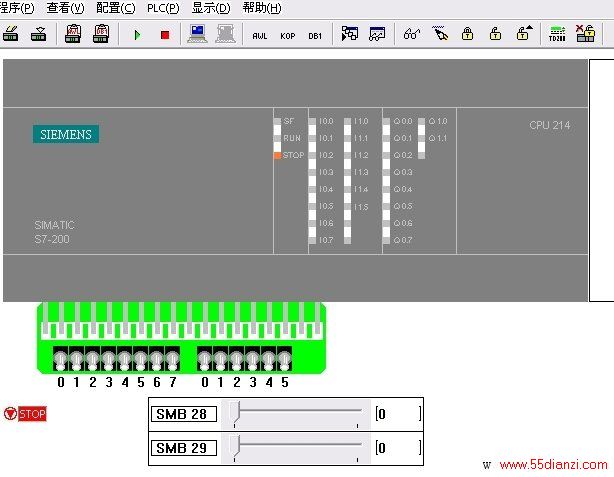Toggle input switch 1 in second group

220,359
